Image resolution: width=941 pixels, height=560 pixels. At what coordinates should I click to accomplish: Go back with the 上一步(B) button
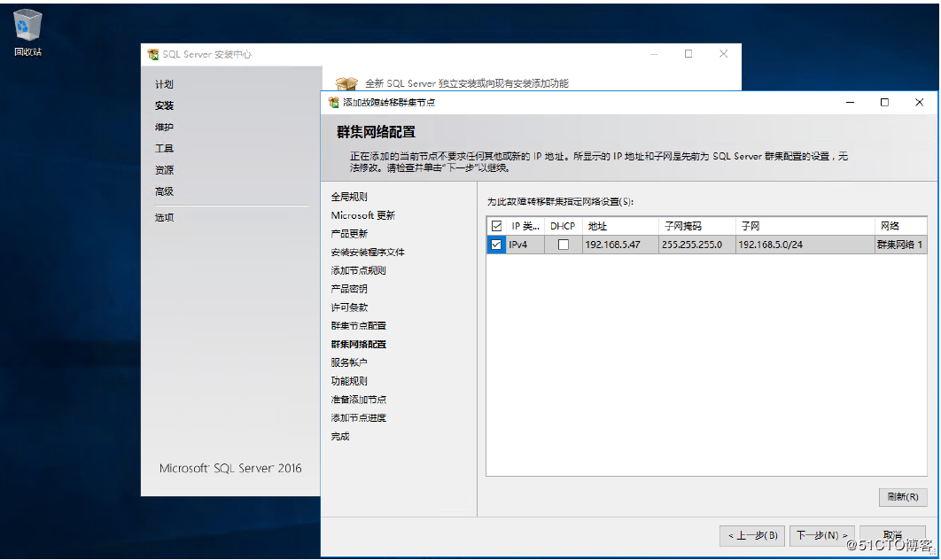[752, 535]
